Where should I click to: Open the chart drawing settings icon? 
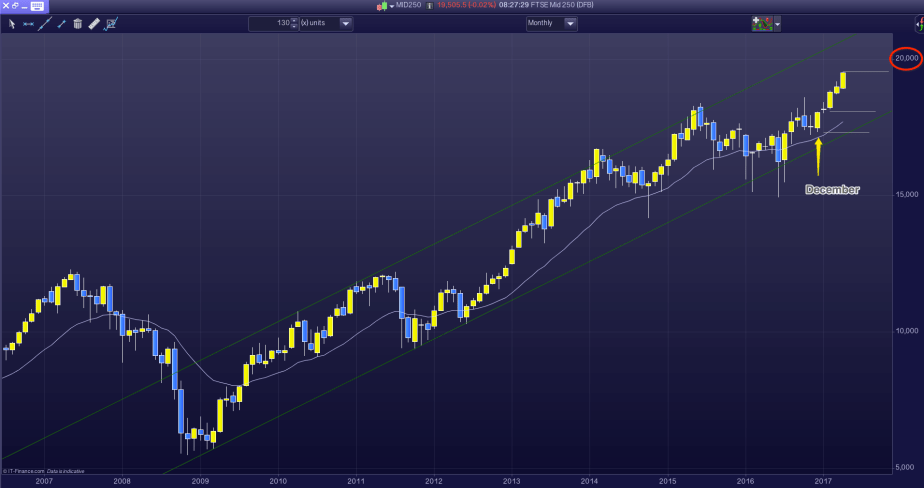tap(112, 24)
